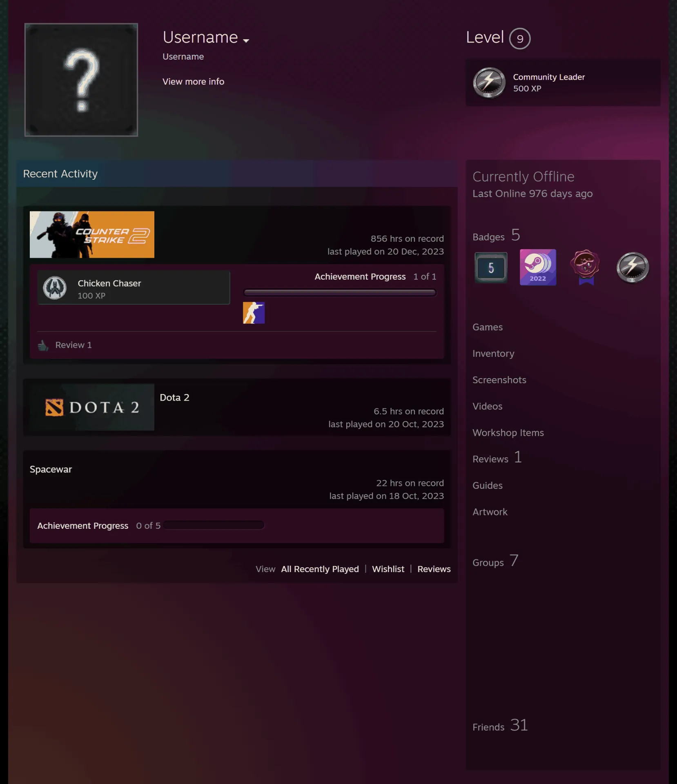677x784 pixels.
Task: Open the Counter-Strike achievement icon
Action: click(254, 313)
